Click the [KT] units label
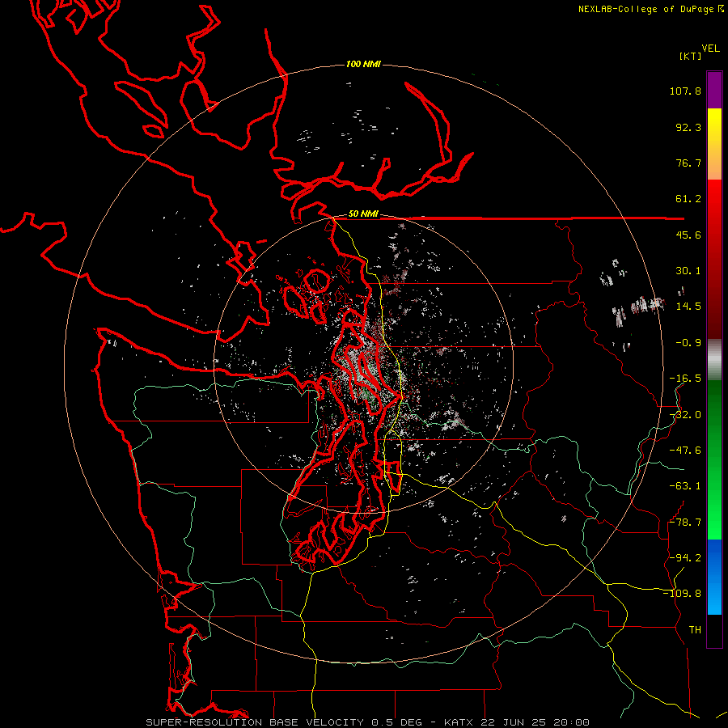Viewport: 728px width, 728px height. coord(691,56)
